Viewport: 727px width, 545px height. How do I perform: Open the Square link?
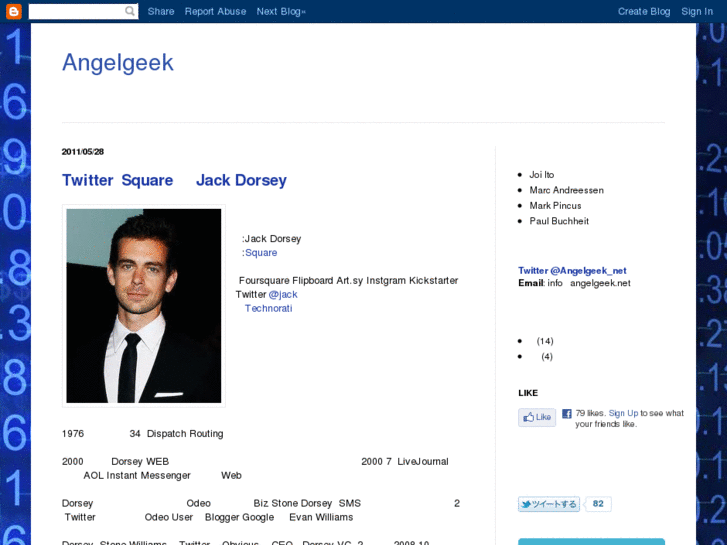(x=261, y=253)
